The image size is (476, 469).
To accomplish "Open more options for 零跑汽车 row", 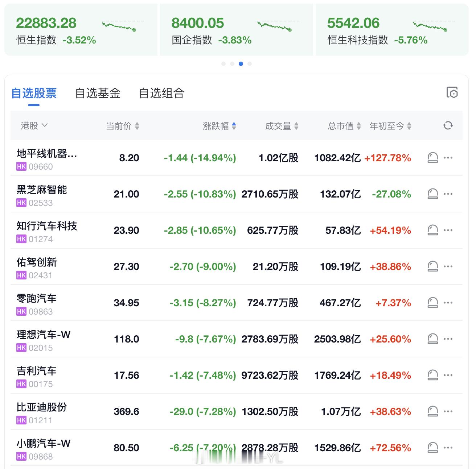I will pyautogui.click(x=448, y=303).
